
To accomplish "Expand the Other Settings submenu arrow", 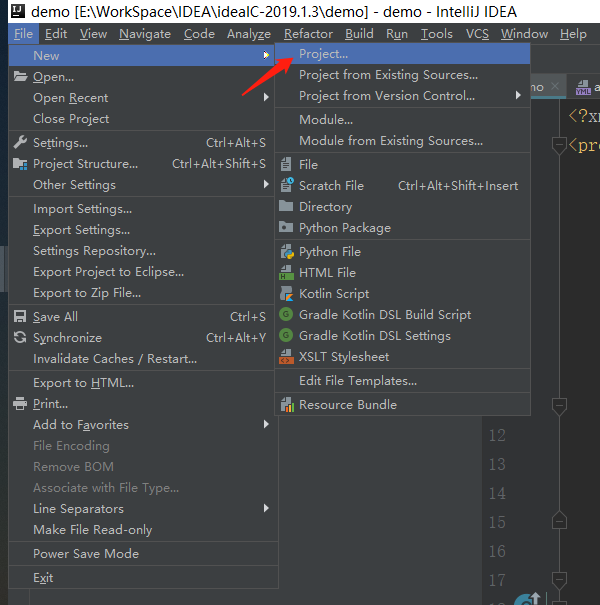I will [x=266, y=184].
